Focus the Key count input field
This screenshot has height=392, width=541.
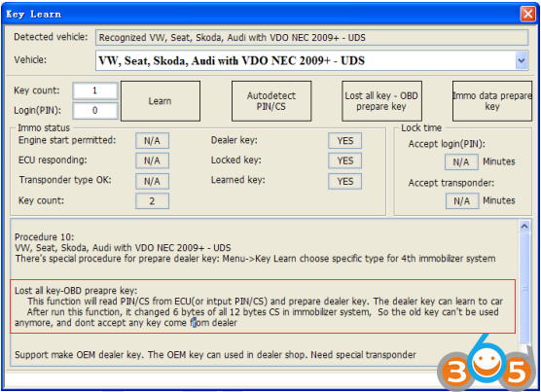click(x=95, y=90)
